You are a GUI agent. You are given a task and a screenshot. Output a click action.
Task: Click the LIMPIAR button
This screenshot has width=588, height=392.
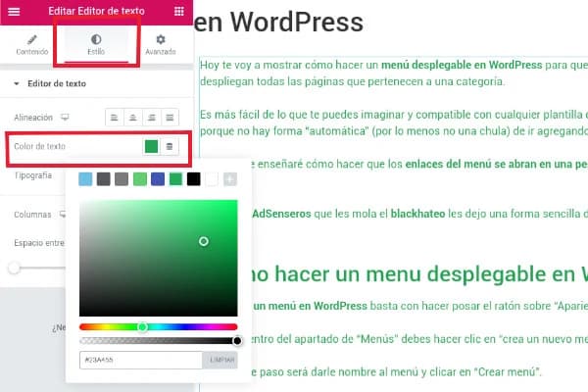pyautogui.click(x=220, y=360)
